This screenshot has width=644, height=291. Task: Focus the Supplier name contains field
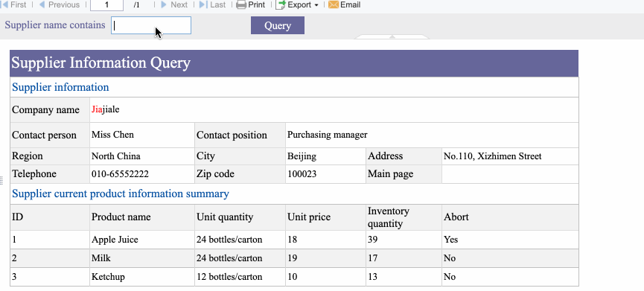click(151, 25)
